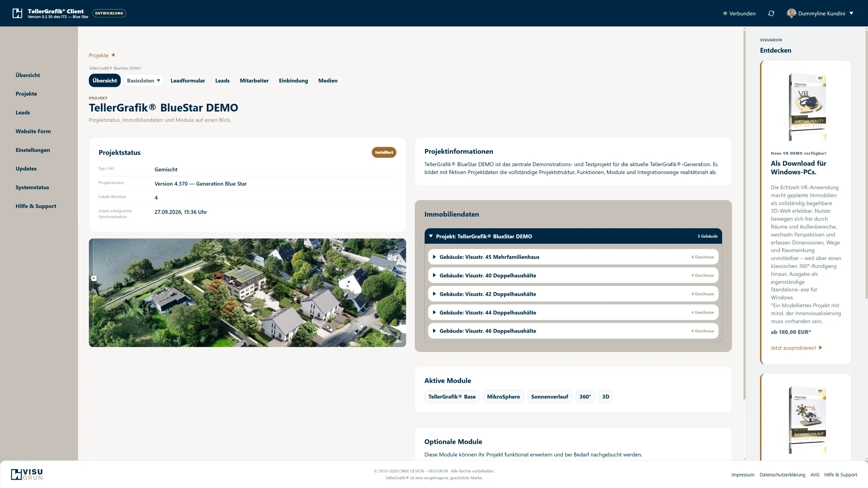Image resolution: width=868 pixels, height=488 pixels.
Task: Switch to the Leadformular tab
Action: pos(188,80)
